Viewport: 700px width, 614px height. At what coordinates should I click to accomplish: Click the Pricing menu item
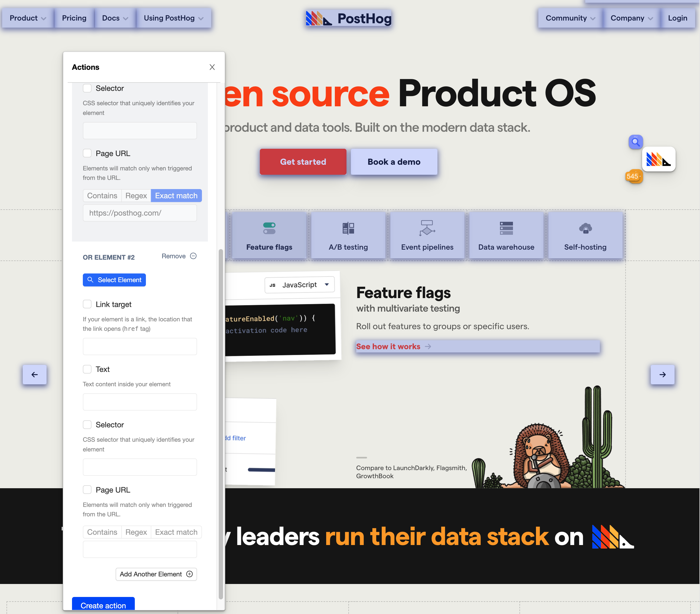74,17
